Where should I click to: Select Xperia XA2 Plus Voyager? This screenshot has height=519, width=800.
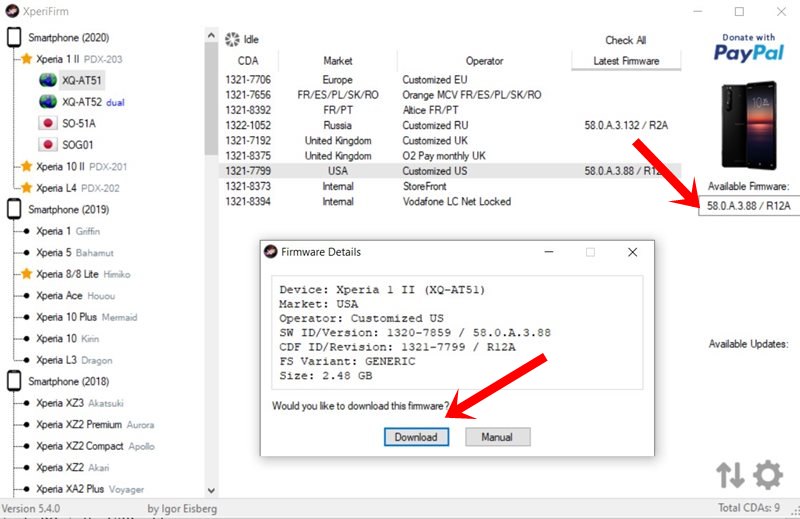90,489
